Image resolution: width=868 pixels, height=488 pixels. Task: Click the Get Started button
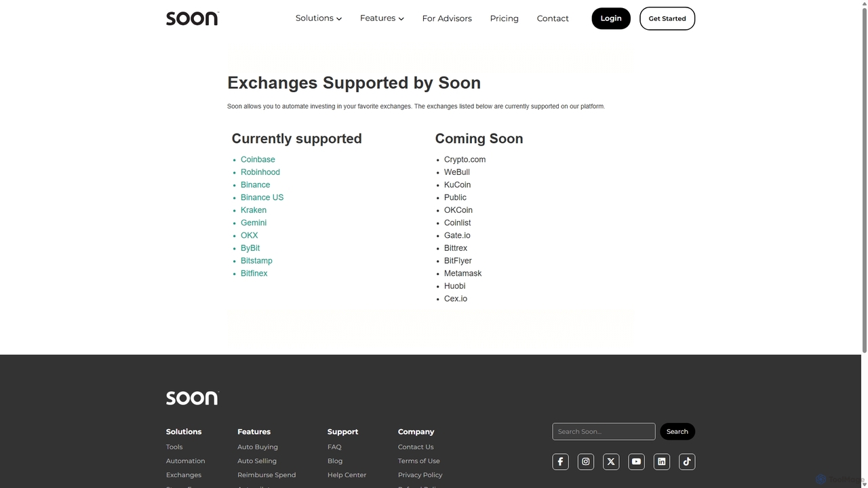coord(667,18)
